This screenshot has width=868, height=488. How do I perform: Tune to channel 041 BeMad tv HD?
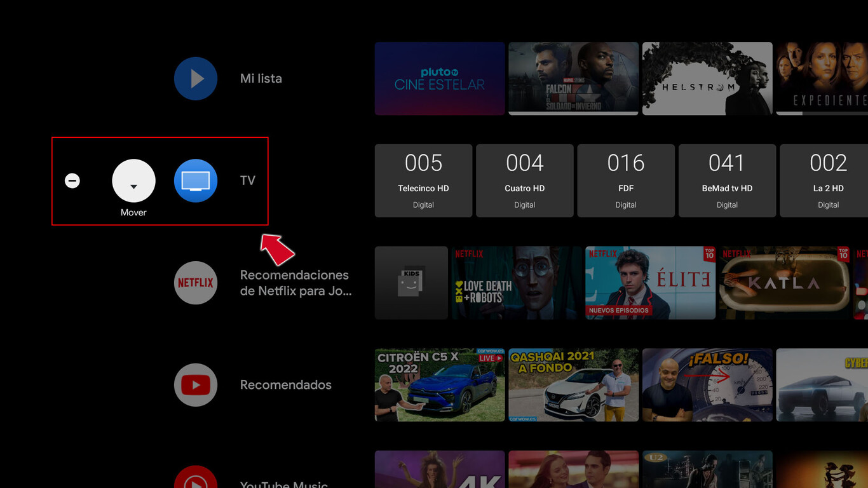pyautogui.click(x=728, y=181)
